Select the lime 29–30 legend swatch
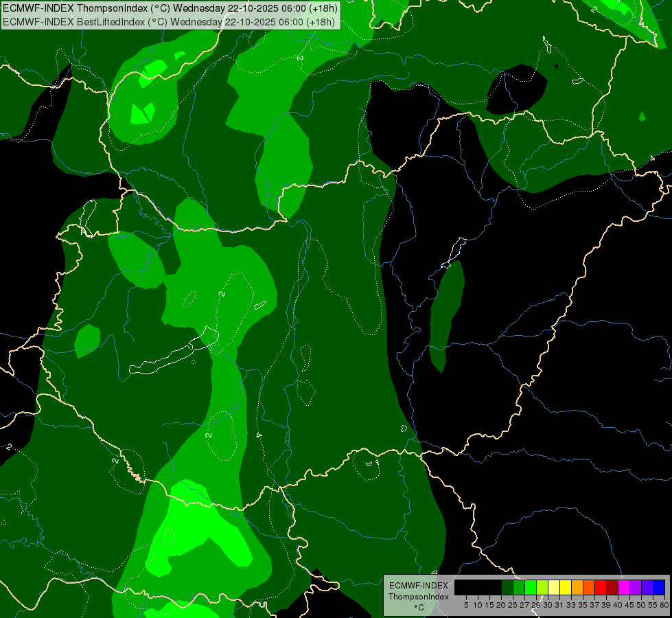Viewport: 672px width, 618px height. click(x=542, y=587)
